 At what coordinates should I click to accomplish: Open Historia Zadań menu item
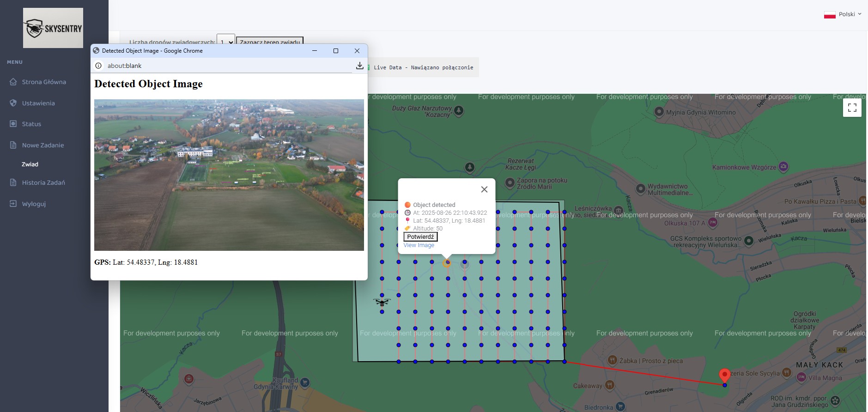pos(43,182)
